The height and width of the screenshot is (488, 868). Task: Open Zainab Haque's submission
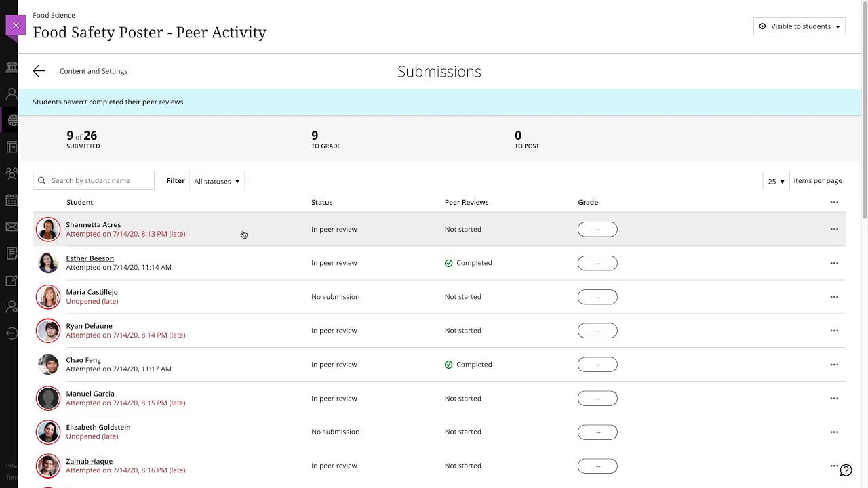pyautogui.click(x=89, y=461)
